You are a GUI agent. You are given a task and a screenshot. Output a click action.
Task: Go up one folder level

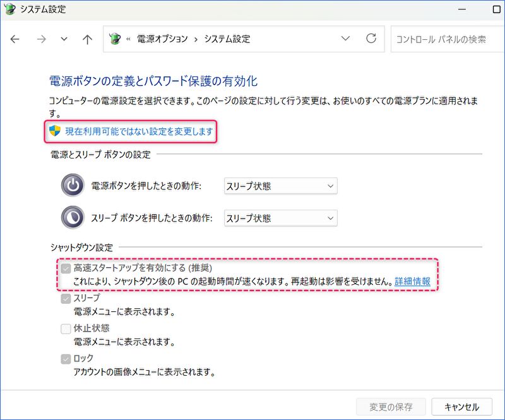coord(88,39)
